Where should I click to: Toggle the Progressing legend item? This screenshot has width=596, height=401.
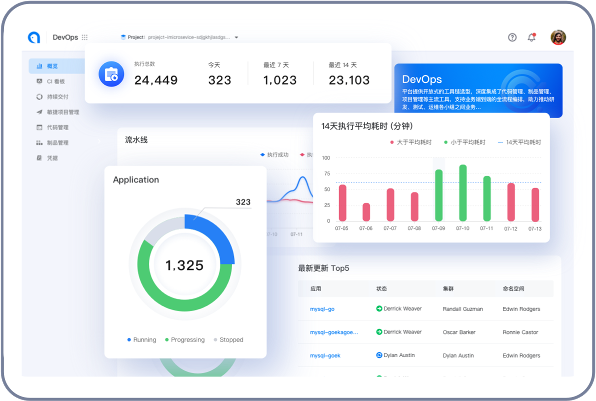[185, 339]
